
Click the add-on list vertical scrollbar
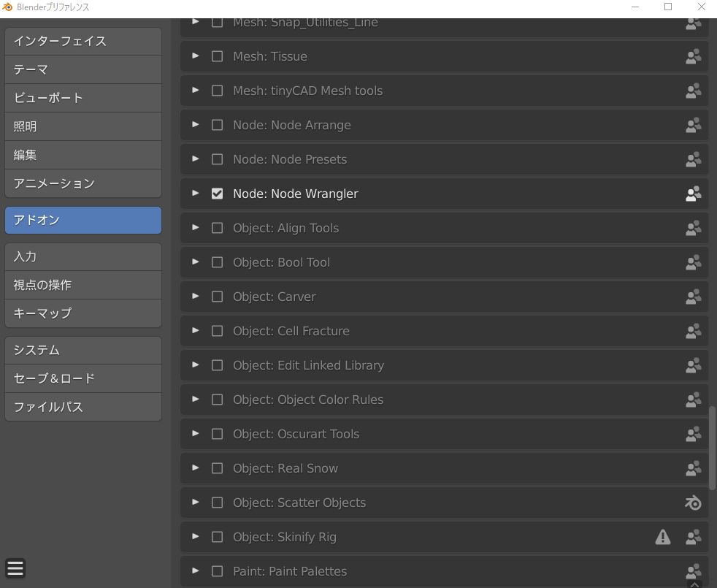712,448
